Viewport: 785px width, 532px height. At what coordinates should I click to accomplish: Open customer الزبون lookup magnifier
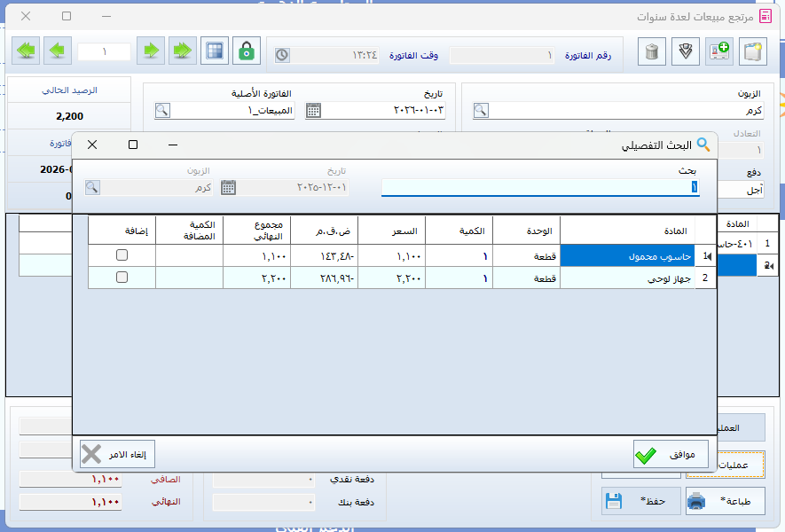tap(480, 110)
